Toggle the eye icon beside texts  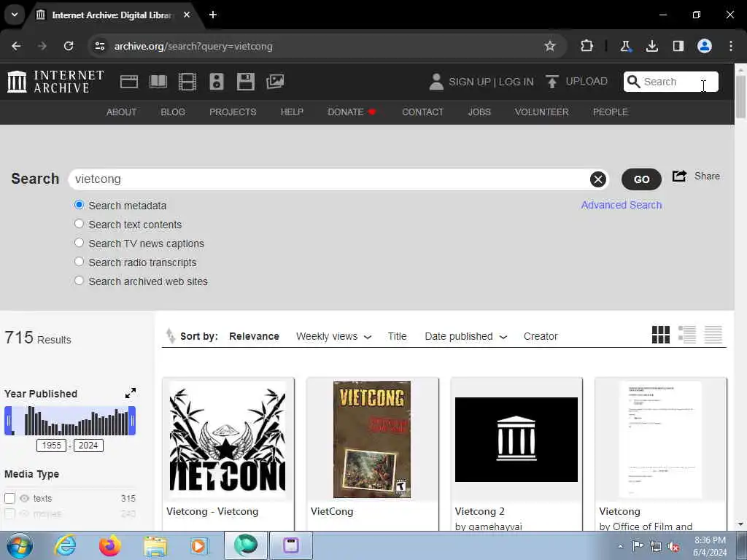point(24,499)
